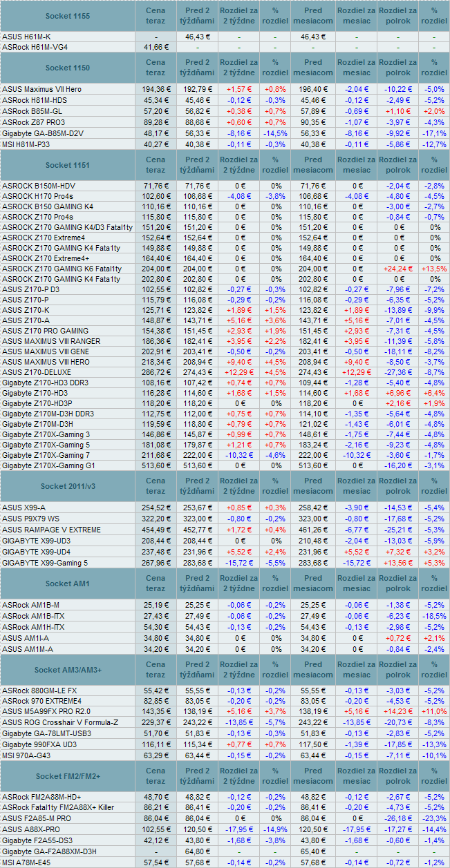Select the Gigabyte 990FXA UD3 product name

pos(39,745)
